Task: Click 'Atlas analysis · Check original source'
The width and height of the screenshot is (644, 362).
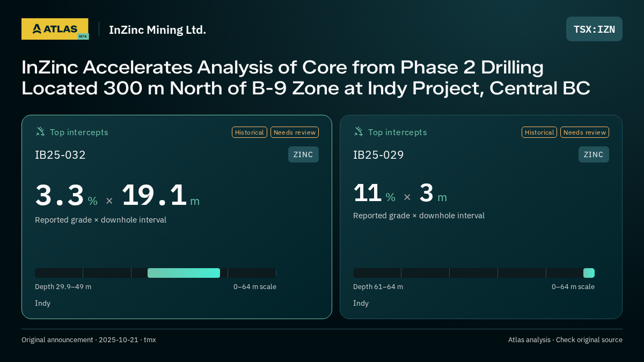Action: [565, 340]
